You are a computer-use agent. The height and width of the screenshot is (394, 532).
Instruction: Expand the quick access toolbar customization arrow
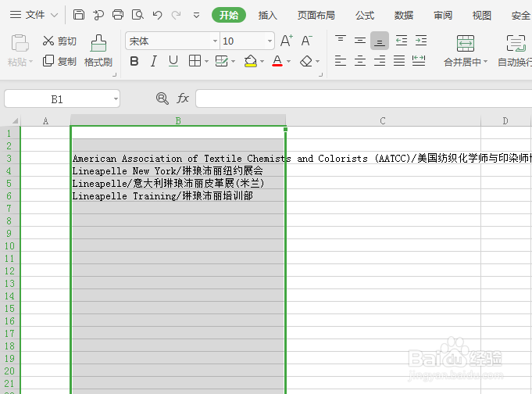click(196, 16)
